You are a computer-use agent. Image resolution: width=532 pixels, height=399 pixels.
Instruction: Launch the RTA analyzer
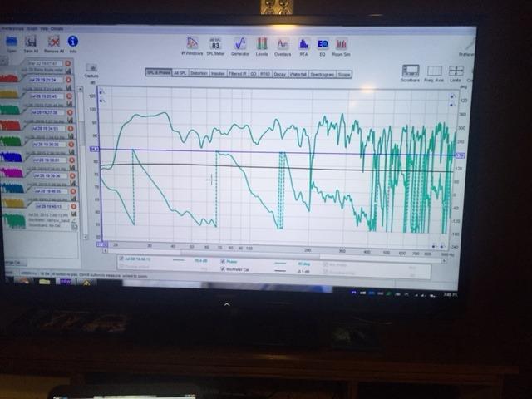[x=303, y=44]
